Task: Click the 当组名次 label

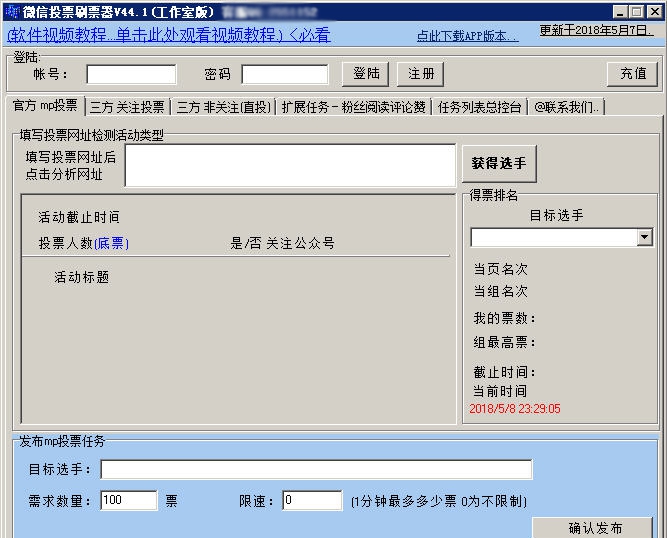Action: (500, 291)
